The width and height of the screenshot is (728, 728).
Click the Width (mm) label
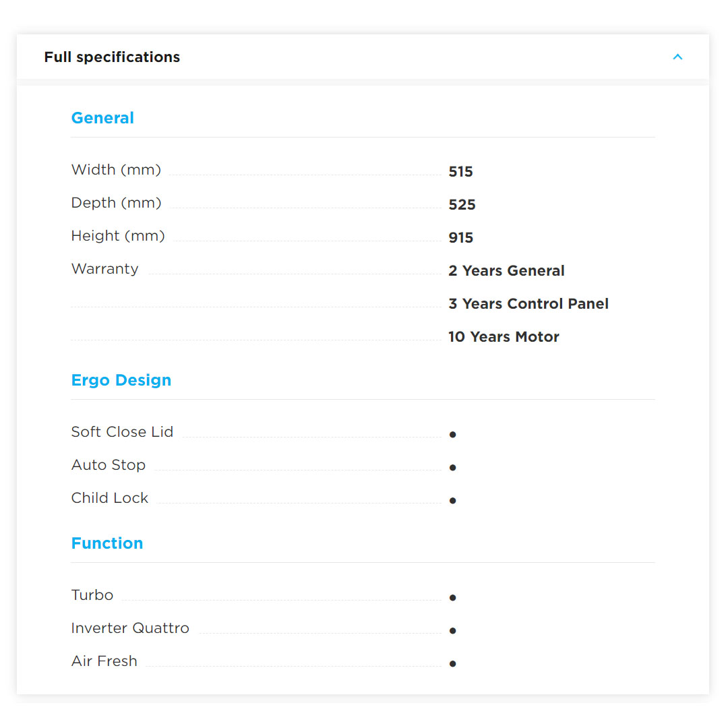pos(116,170)
